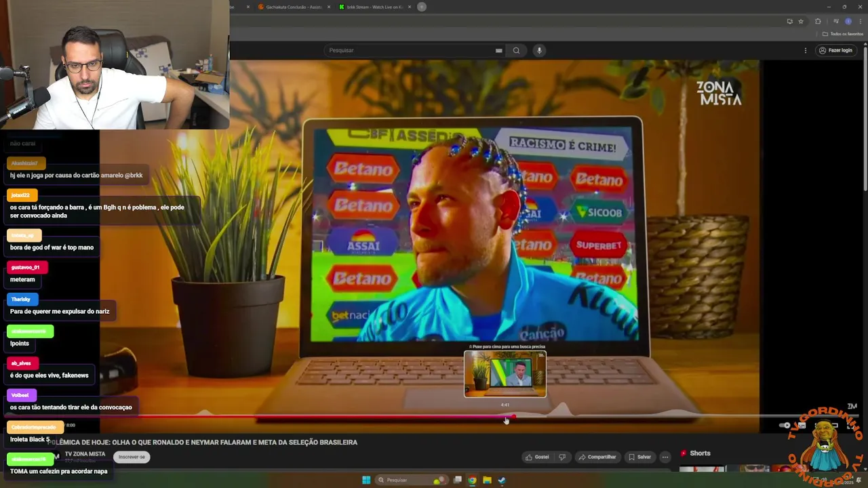The width and height of the screenshot is (868, 488).
Task: Share the video via Compartilhar
Action: pos(597,457)
